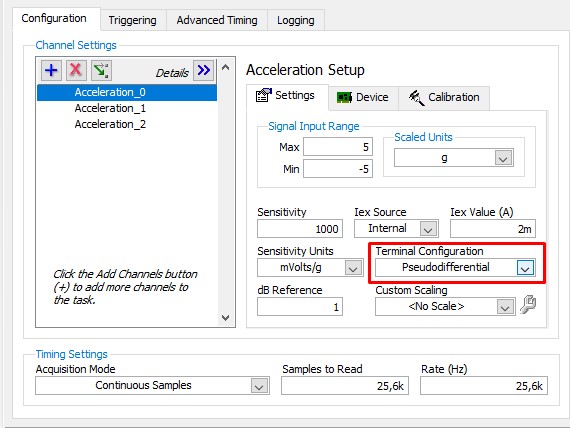The width and height of the screenshot is (570, 428).
Task: Open the Calibration tab
Action: [444, 97]
